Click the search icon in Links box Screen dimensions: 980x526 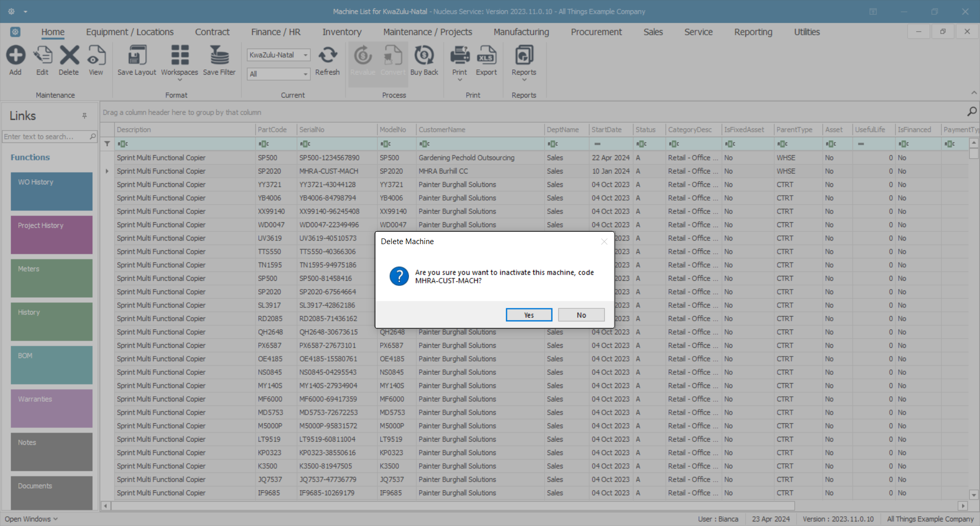point(92,136)
